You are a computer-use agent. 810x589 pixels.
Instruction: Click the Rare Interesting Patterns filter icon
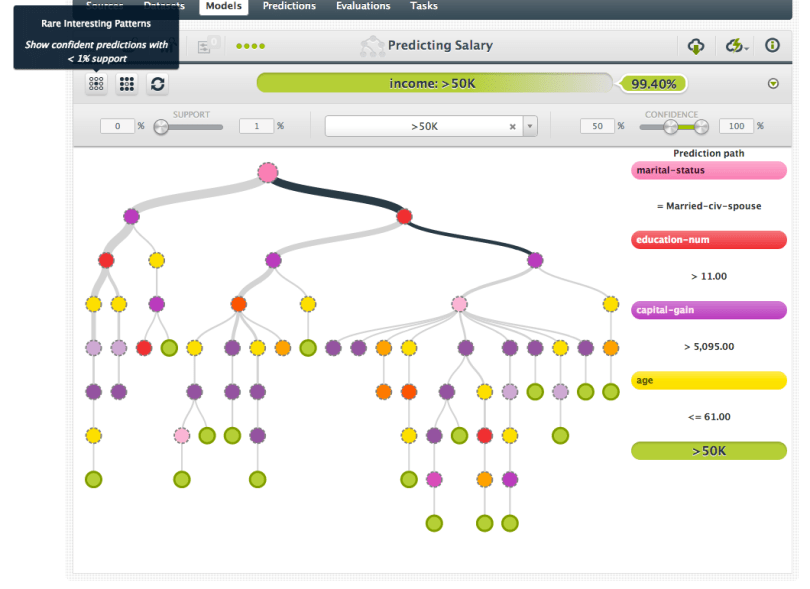(96, 85)
